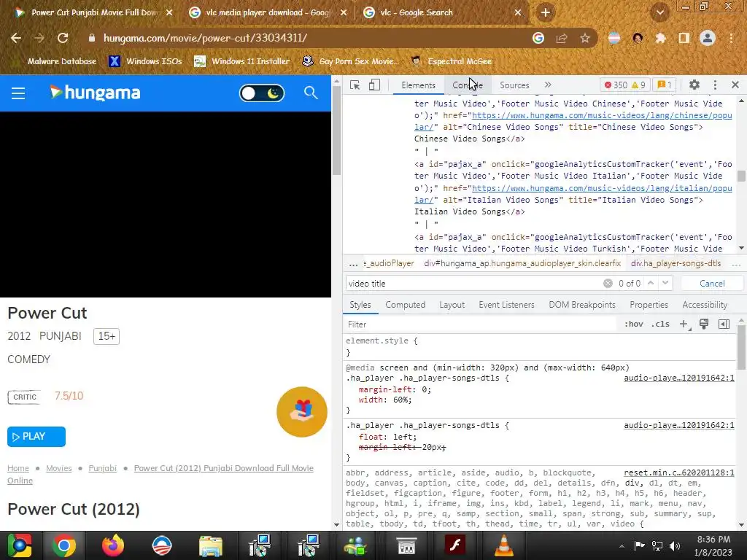Select the Properties pane tab
This screenshot has height=560, width=747.
(x=649, y=305)
